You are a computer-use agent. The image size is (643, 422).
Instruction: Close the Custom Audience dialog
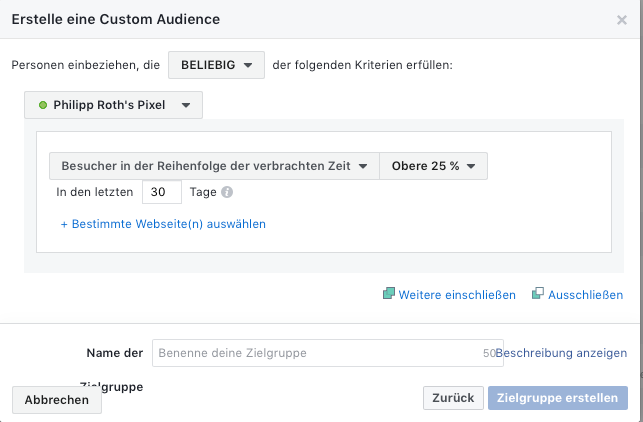[622, 20]
